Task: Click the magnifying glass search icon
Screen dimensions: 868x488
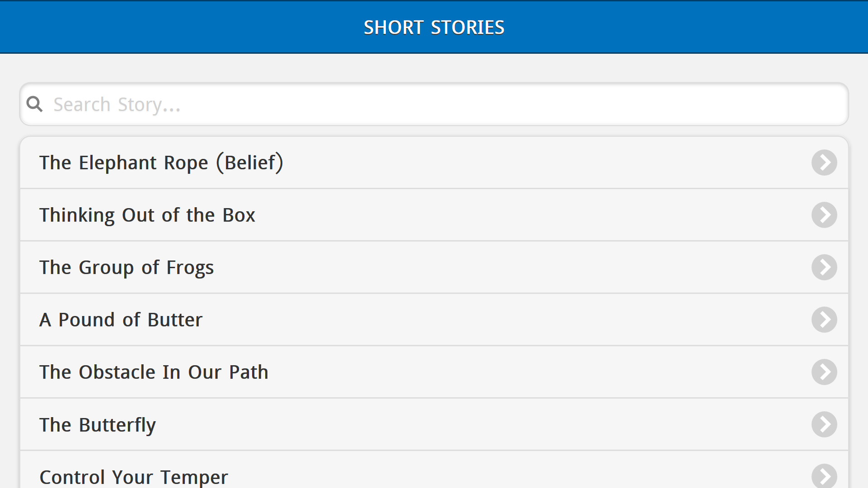Action: coord(35,104)
